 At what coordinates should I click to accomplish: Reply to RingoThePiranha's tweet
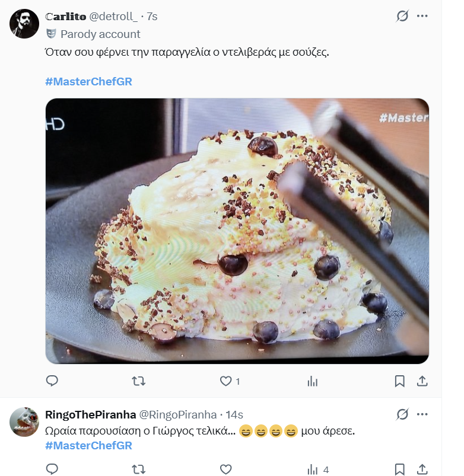52,469
